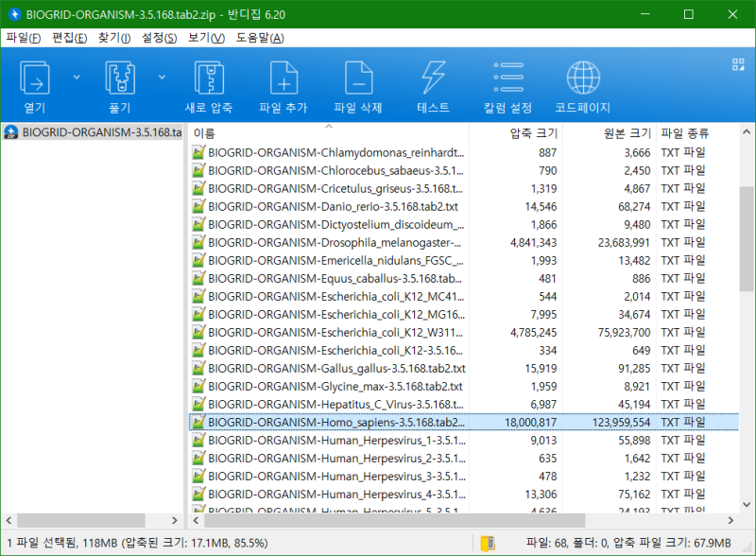This screenshot has width=756, height=556.
Task: Click the 풀기 (Extract) toolbar icon
Action: [120, 78]
